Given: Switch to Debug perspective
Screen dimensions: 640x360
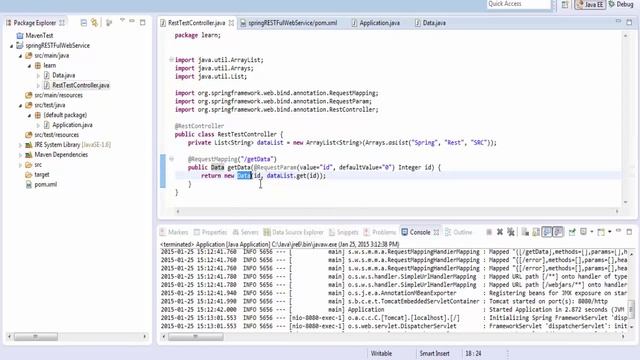Looking at the screenshot, I should pyautogui.click(x=621, y=4).
